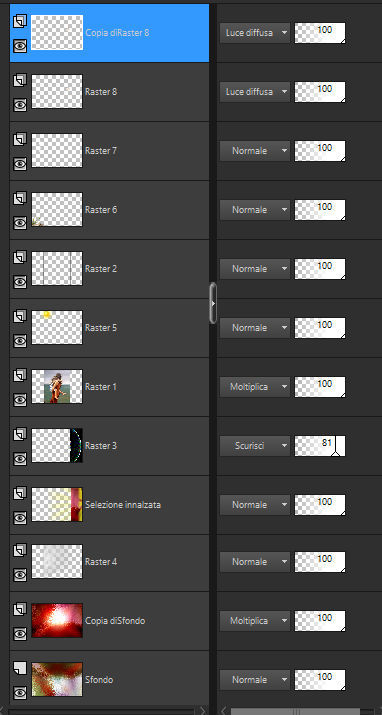Select the Raster 2 layer
The width and height of the screenshot is (382, 715).
[109, 269]
